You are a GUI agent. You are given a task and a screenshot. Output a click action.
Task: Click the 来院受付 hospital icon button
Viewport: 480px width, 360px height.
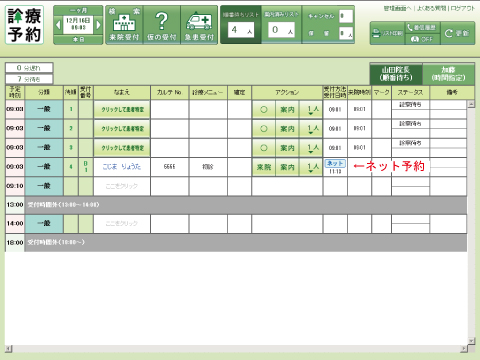click(x=124, y=25)
